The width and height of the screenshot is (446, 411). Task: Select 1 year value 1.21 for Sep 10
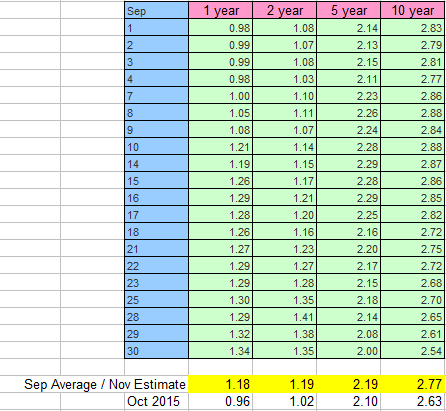pyautogui.click(x=221, y=146)
